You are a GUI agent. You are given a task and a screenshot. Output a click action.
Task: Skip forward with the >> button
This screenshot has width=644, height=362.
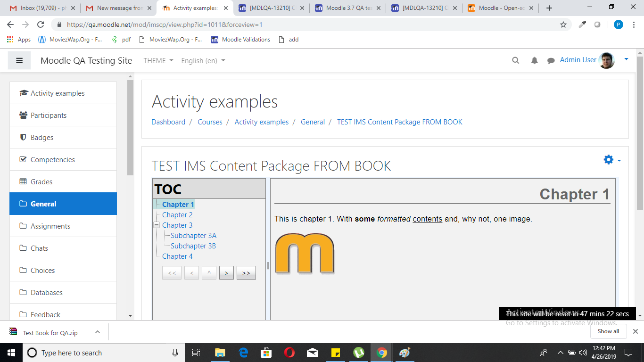246,273
